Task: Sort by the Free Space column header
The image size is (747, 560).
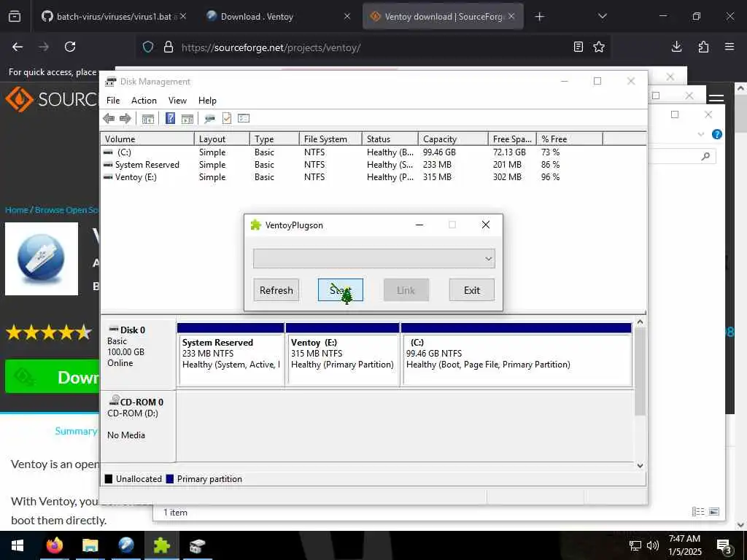Action: click(x=512, y=139)
